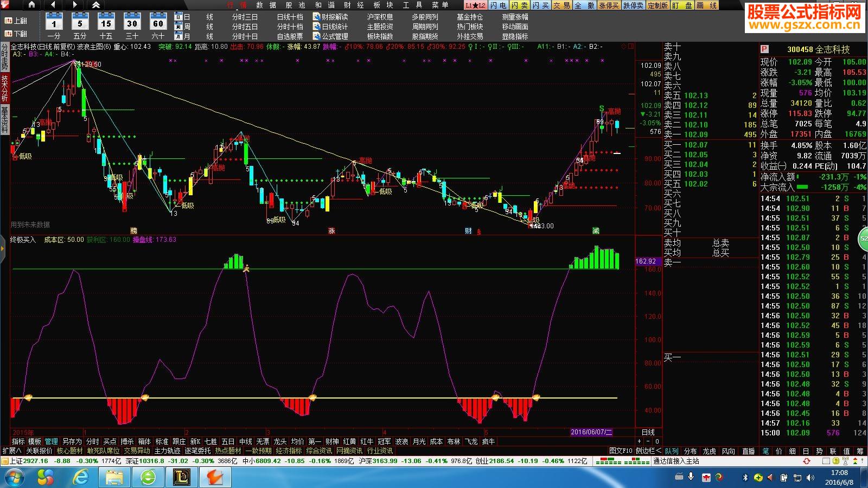
Task: Open the 工具 menu
Action: pos(411,5)
